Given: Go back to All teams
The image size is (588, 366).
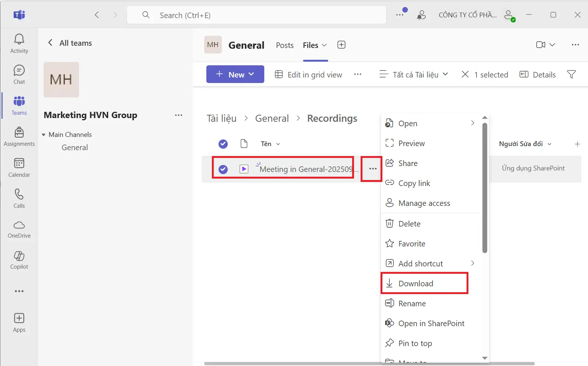Looking at the screenshot, I should pyautogui.click(x=70, y=43).
